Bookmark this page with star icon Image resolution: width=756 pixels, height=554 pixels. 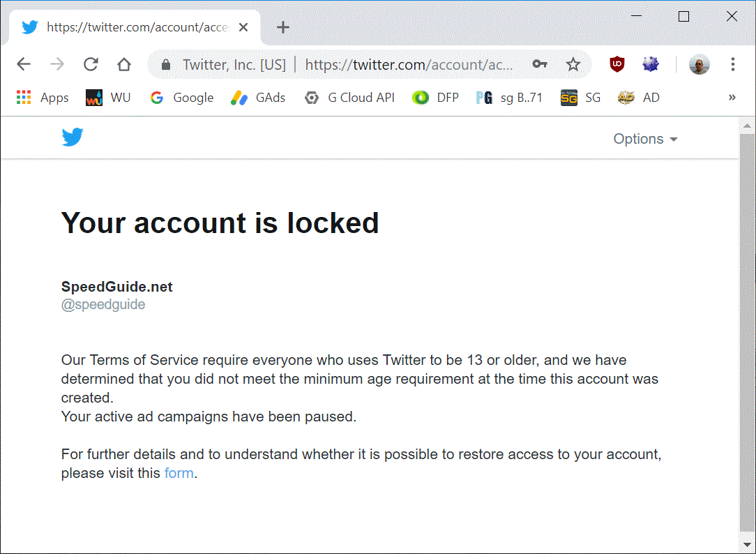point(573,64)
